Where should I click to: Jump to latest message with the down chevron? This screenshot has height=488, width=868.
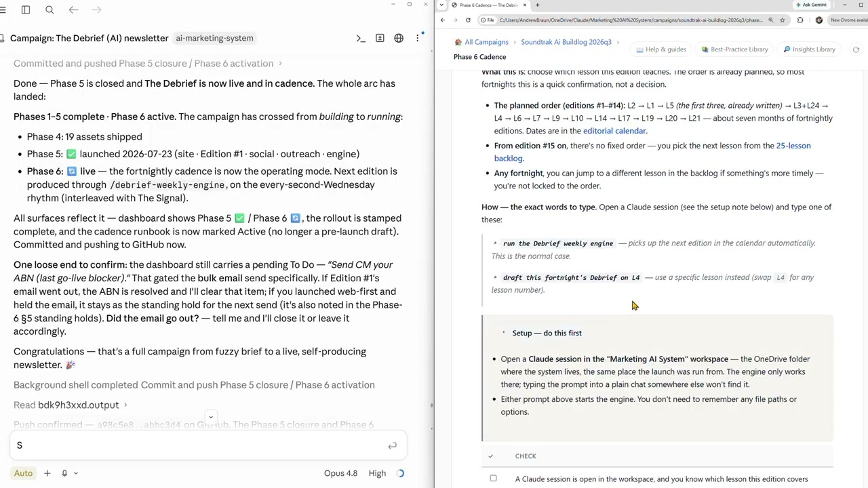[x=211, y=417]
